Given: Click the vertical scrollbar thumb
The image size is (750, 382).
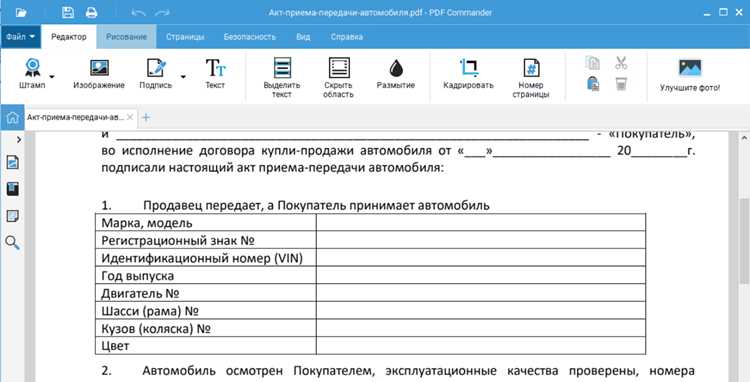Looking at the screenshot, I should point(744,241).
